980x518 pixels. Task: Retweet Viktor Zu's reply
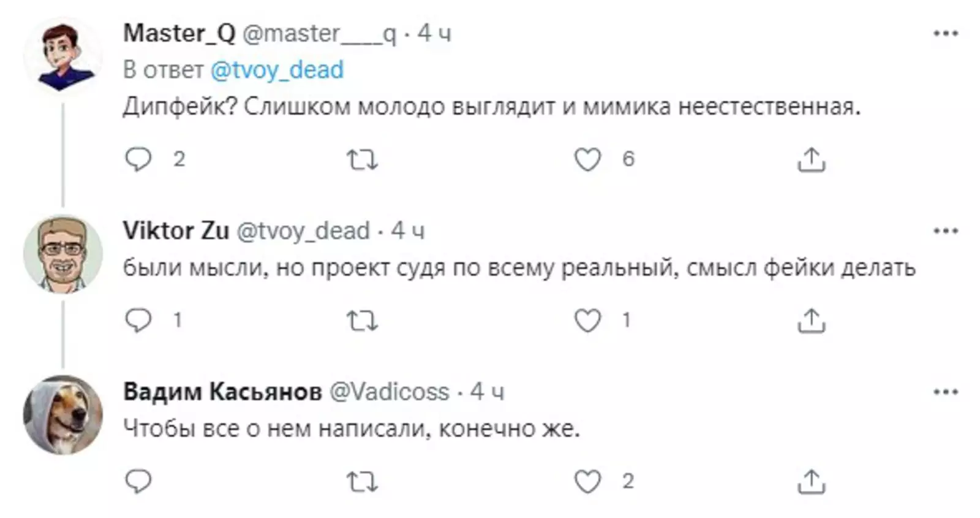pyautogui.click(x=362, y=321)
